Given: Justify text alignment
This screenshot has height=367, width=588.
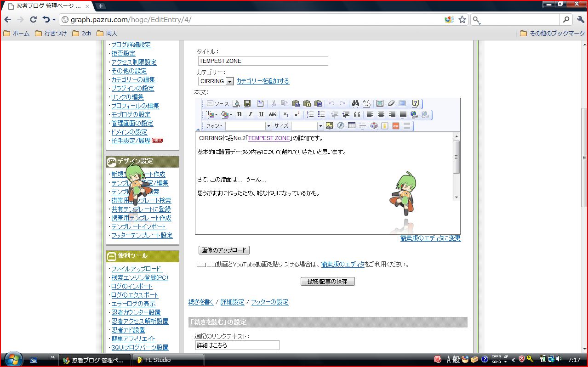Looking at the screenshot, I should [x=403, y=114].
